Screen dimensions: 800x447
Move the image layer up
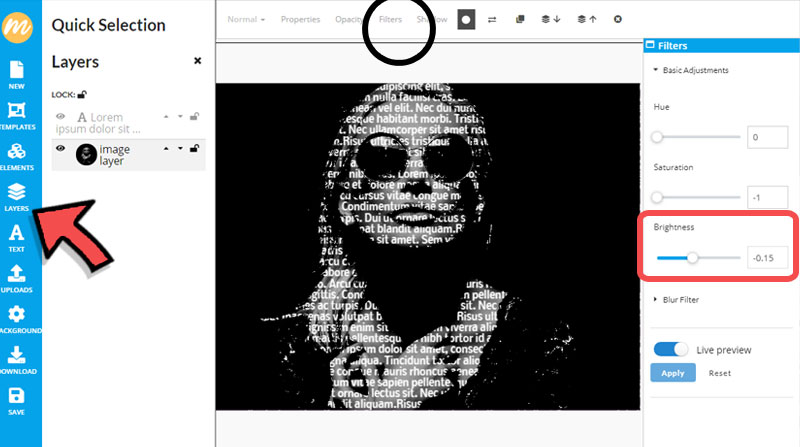pyautogui.click(x=166, y=149)
